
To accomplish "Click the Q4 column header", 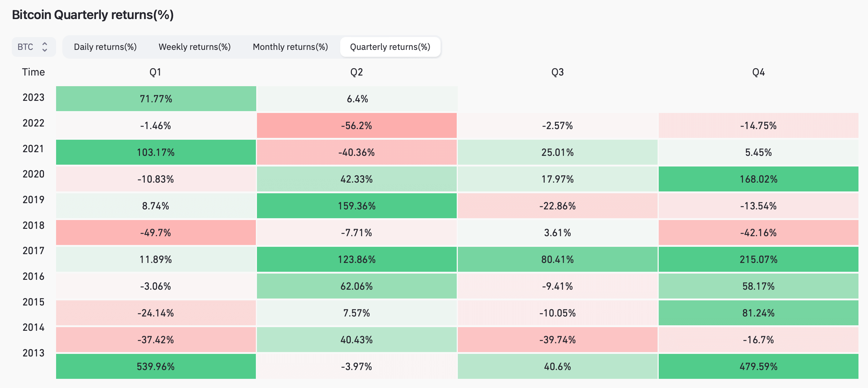I will pyautogui.click(x=758, y=72).
